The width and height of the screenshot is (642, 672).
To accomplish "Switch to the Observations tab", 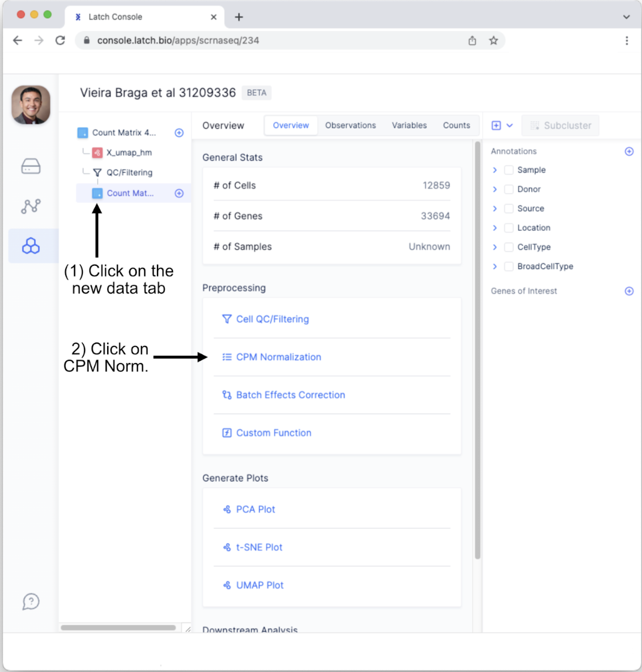I will [x=350, y=125].
